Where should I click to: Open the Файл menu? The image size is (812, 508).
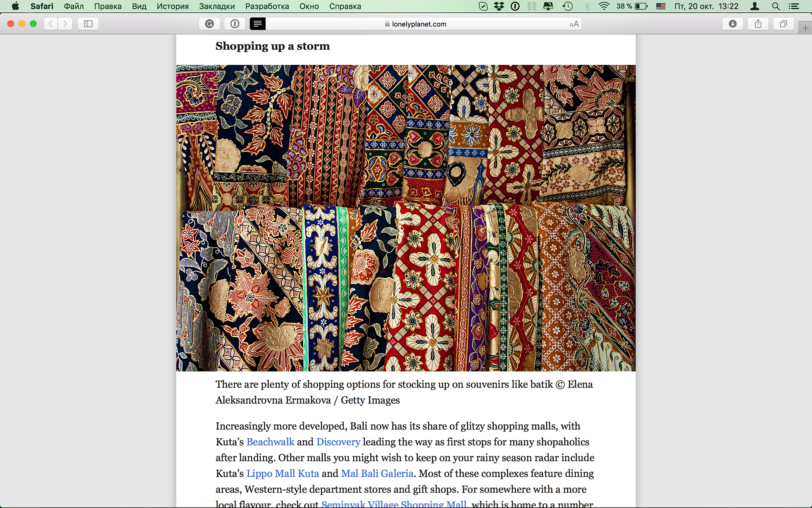74,6
